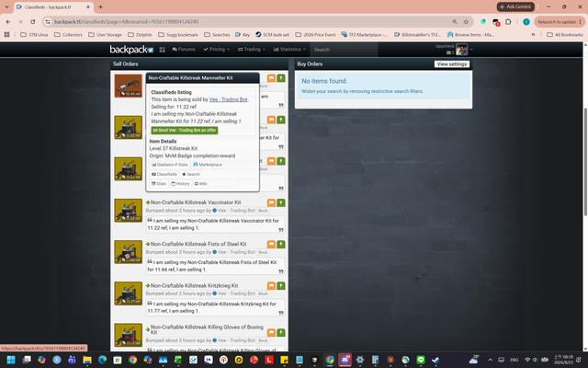Click the Ask Gemini button
The image size is (588, 368).
point(515,6)
